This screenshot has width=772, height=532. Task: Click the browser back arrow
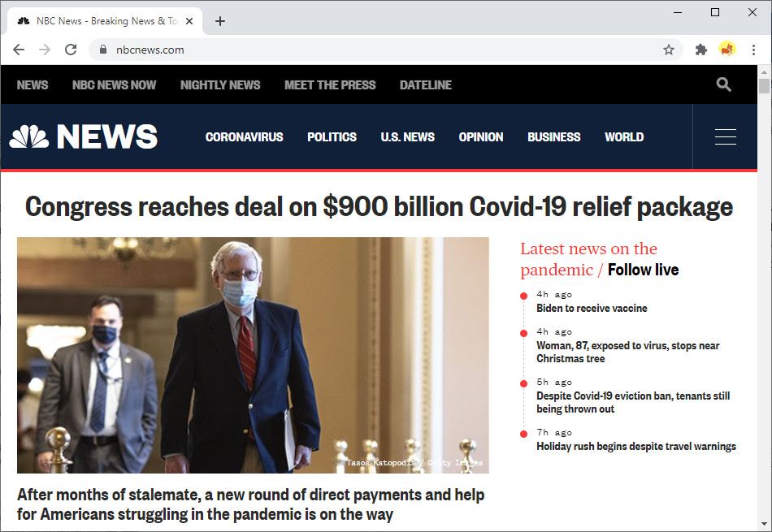[x=19, y=50]
